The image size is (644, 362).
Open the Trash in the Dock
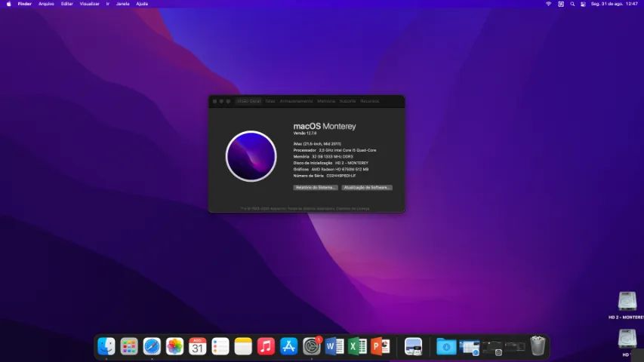(538, 346)
